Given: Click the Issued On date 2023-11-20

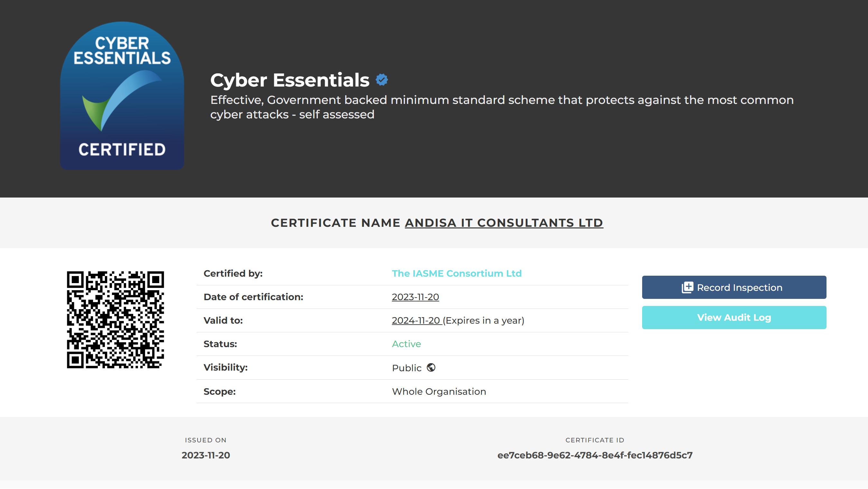Looking at the screenshot, I should (206, 455).
